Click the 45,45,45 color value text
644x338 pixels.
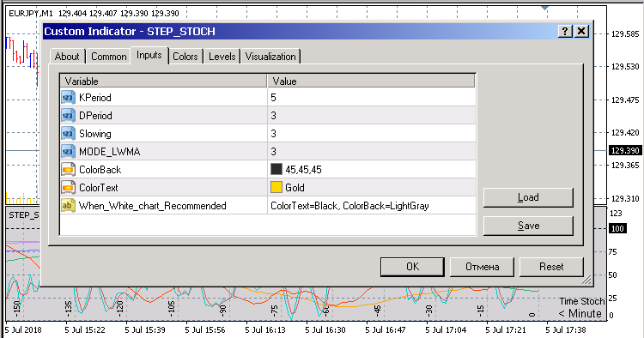(x=303, y=170)
